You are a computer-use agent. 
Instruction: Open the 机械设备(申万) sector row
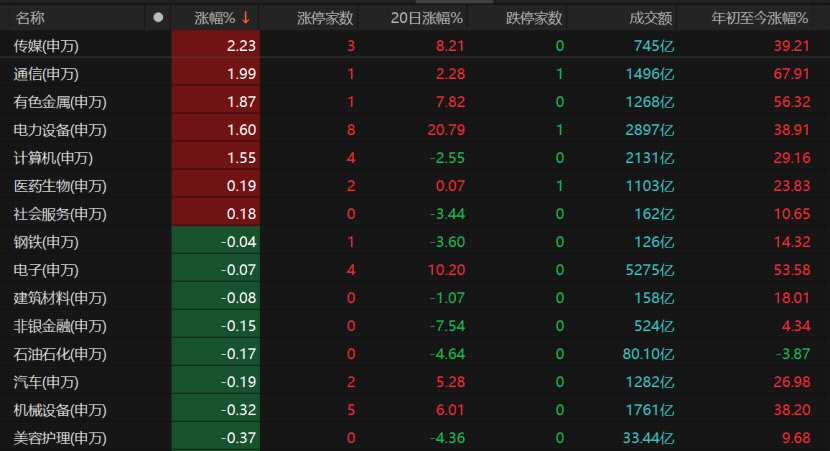415,410
